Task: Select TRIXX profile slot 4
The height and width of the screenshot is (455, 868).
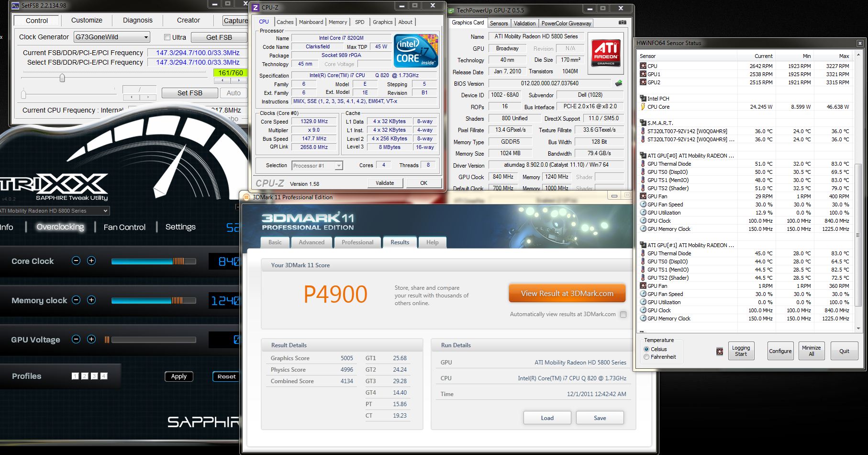Action: 104,376
